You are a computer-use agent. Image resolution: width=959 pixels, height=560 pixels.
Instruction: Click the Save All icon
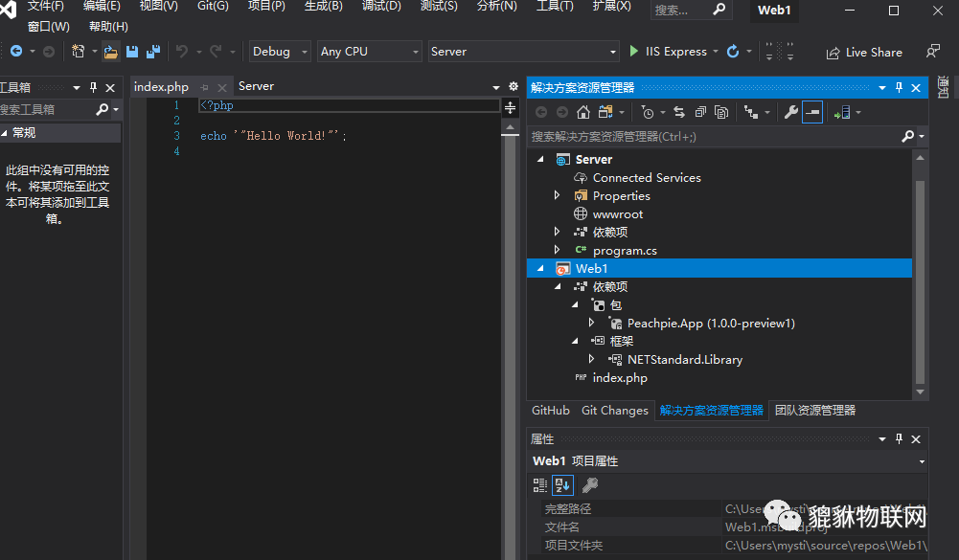[x=153, y=52]
